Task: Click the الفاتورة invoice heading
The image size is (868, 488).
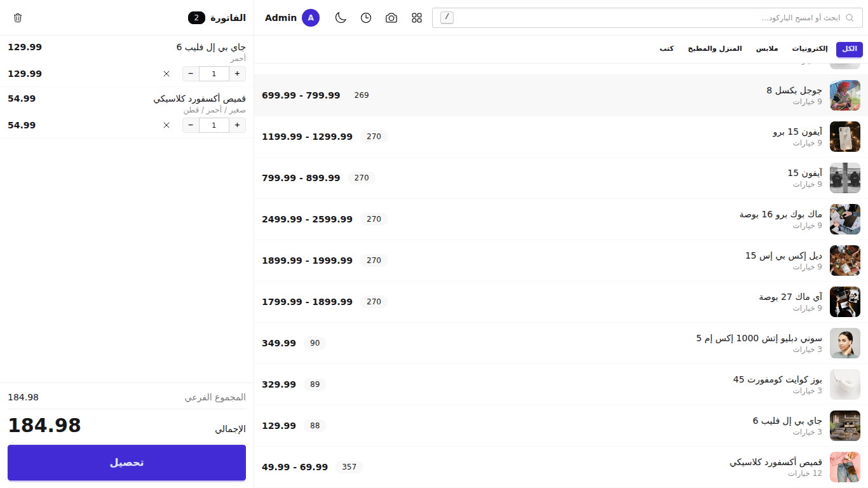Action: pos(228,18)
